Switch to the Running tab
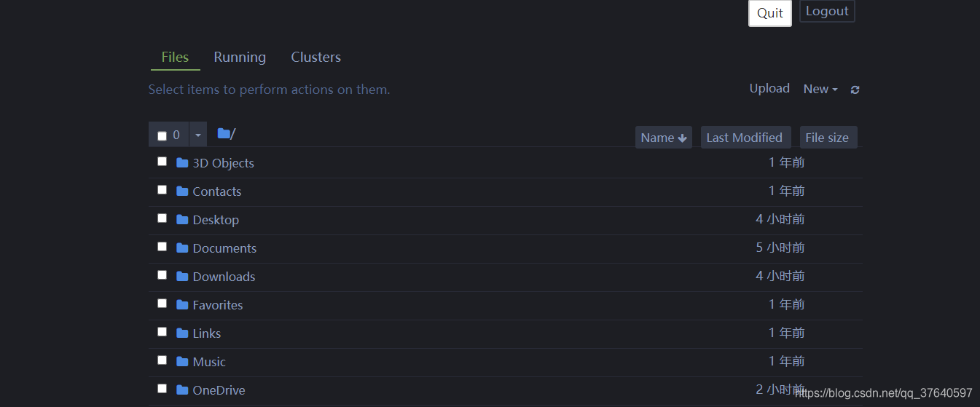 coord(240,57)
